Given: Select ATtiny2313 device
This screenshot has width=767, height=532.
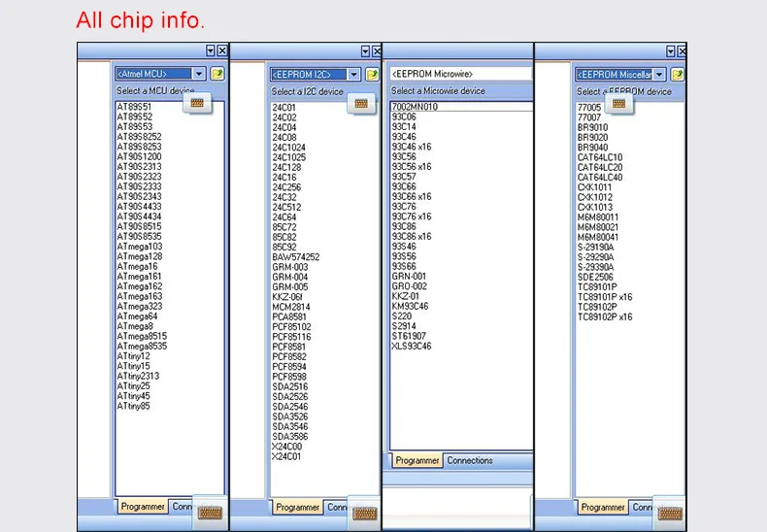Looking at the screenshot, I should coord(138,376).
